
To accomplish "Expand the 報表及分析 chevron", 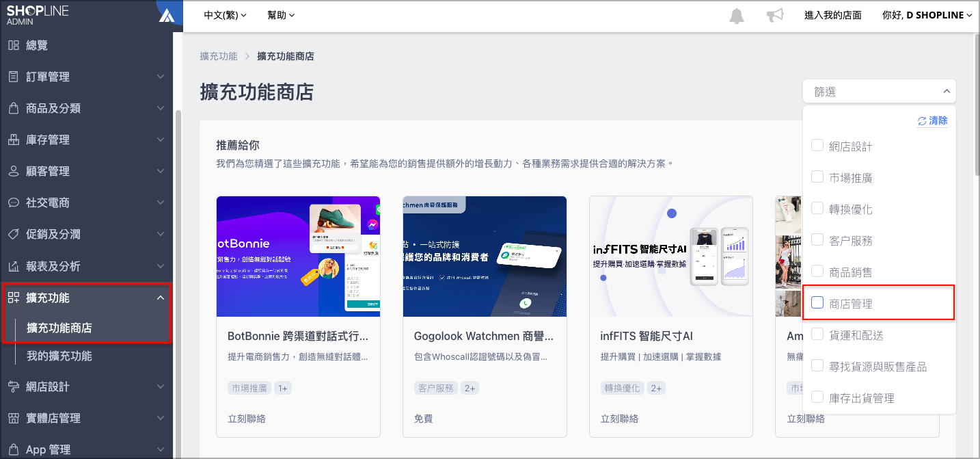I will 160,265.
